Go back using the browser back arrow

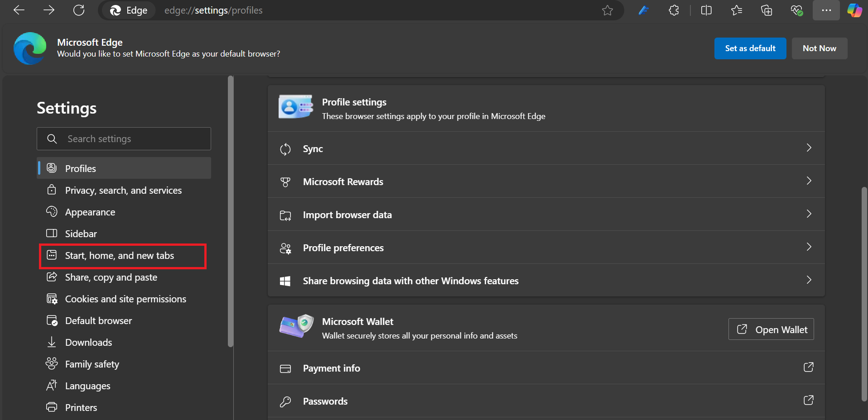[x=19, y=10]
